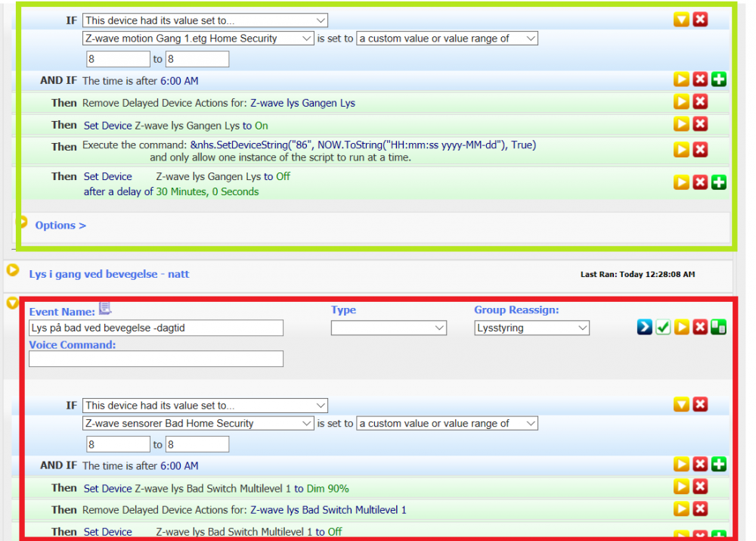The height and width of the screenshot is (541, 756).
Task: Click the blue arrow icon beside Group Reassign
Action: click(x=644, y=327)
